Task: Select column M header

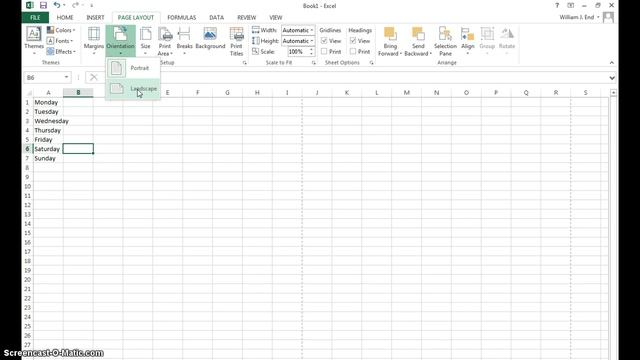Action: tap(407, 93)
